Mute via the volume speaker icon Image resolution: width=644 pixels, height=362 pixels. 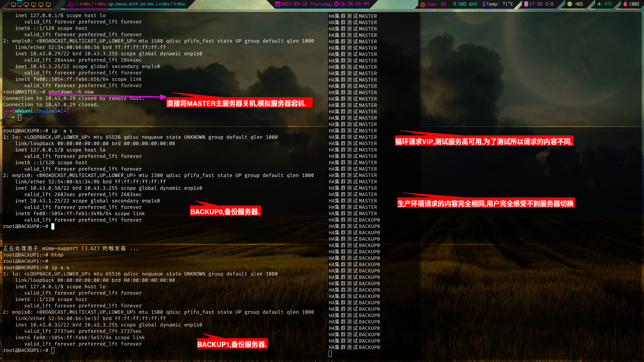click(599, 4)
